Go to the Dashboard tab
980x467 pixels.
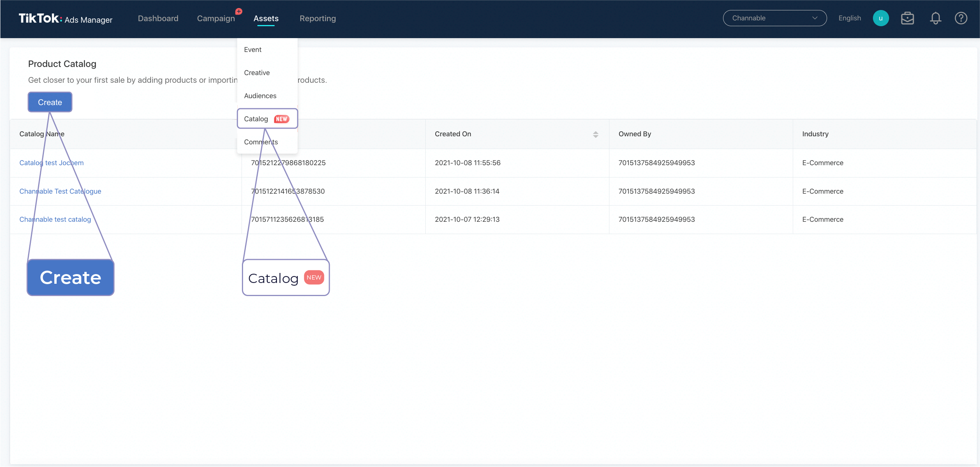158,18
